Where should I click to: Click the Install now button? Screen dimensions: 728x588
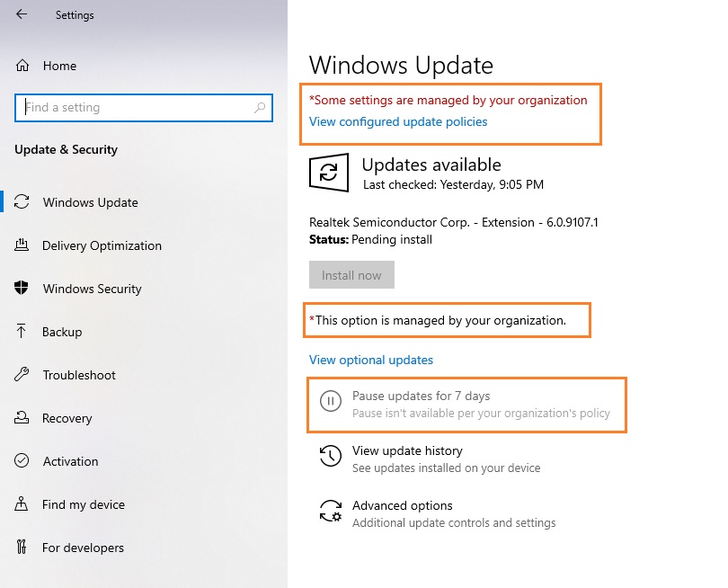351,275
